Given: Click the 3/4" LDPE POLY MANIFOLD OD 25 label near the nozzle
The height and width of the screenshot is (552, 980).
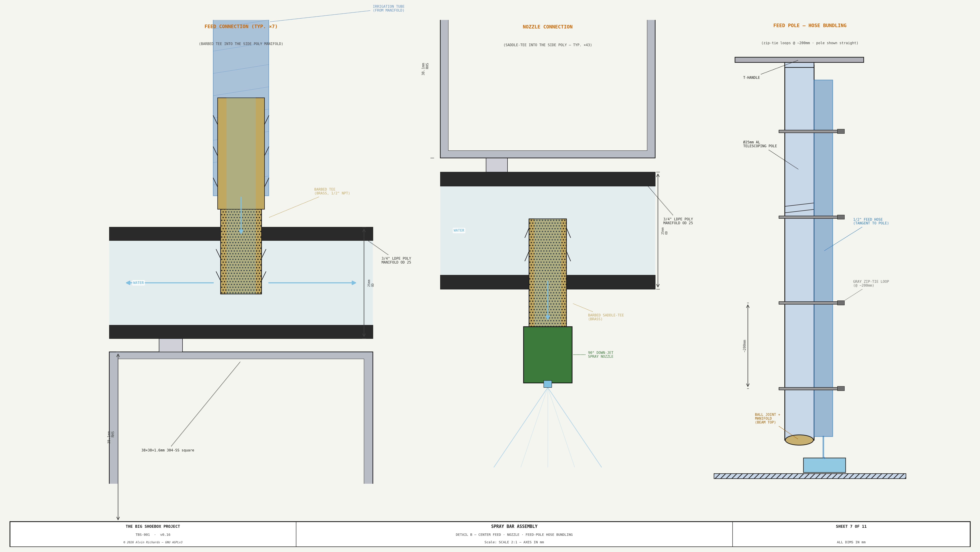Looking at the screenshot, I should pos(678,221).
